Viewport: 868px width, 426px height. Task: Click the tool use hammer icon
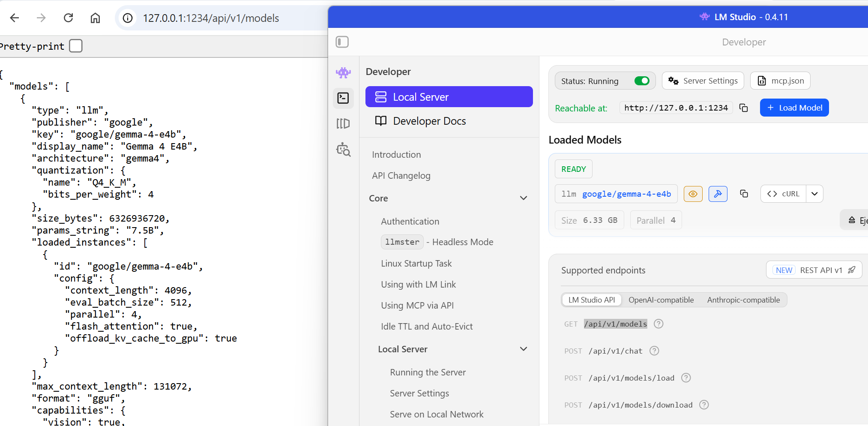click(718, 194)
